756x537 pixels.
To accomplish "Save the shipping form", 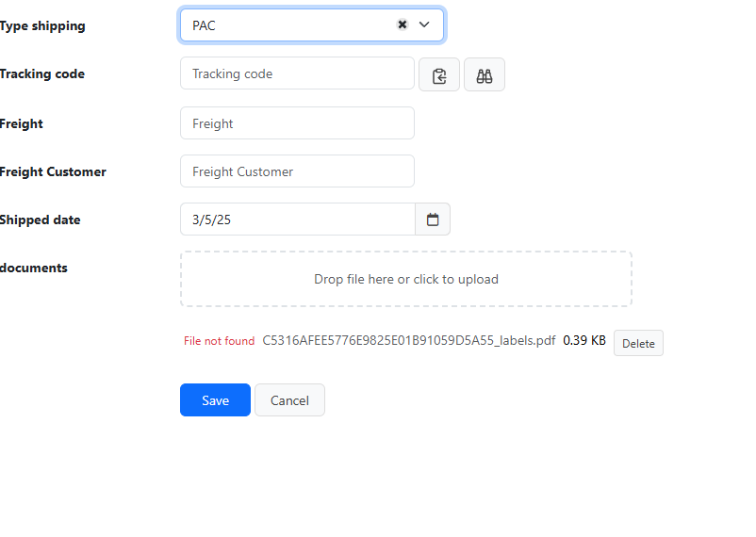I will 215,400.
